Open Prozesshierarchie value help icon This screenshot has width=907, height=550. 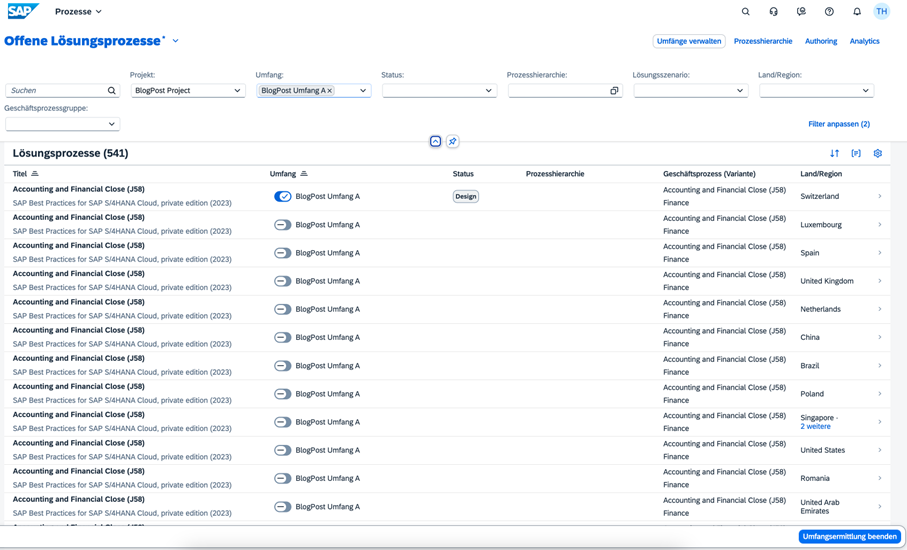coord(614,91)
